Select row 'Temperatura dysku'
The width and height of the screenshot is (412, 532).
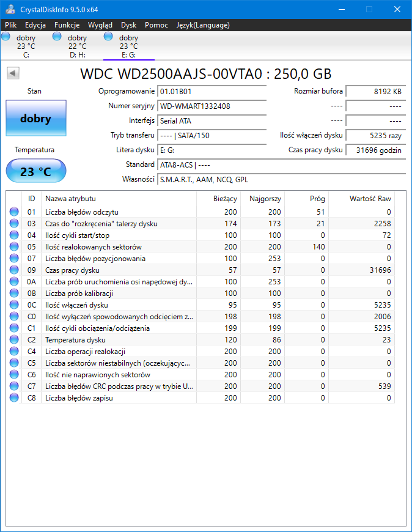click(x=200, y=339)
